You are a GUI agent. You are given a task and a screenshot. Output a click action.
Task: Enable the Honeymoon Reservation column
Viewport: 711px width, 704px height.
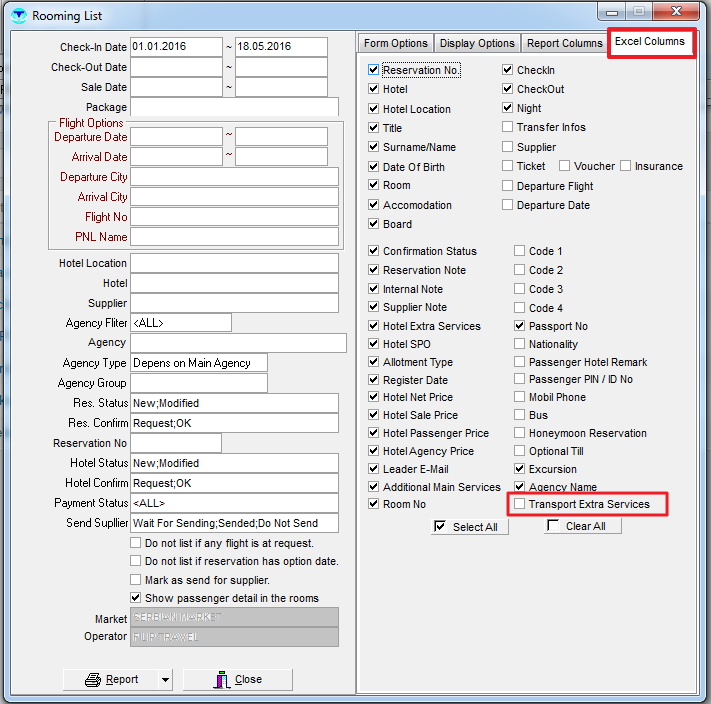click(x=520, y=433)
